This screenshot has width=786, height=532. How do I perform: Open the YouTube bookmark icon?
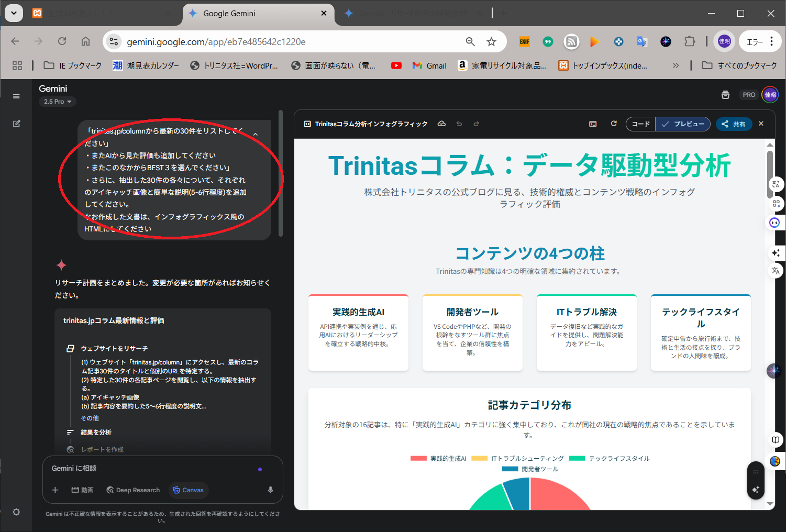(x=396, y=65)
